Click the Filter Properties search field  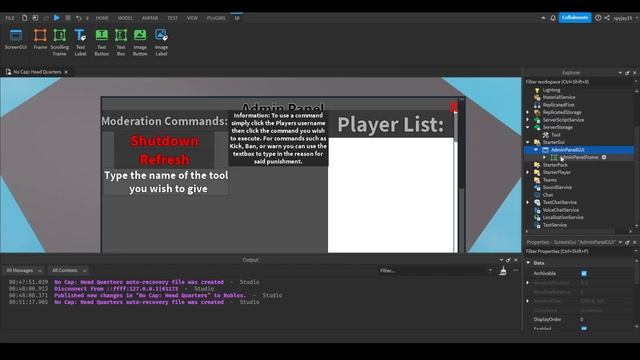pos(579,251)
